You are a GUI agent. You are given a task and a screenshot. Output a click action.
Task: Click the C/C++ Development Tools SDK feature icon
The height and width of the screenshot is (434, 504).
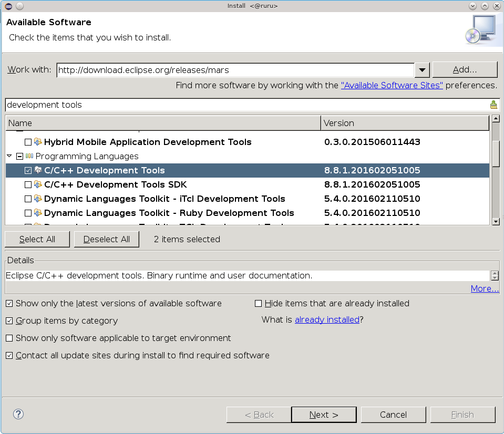coord(38,184)
